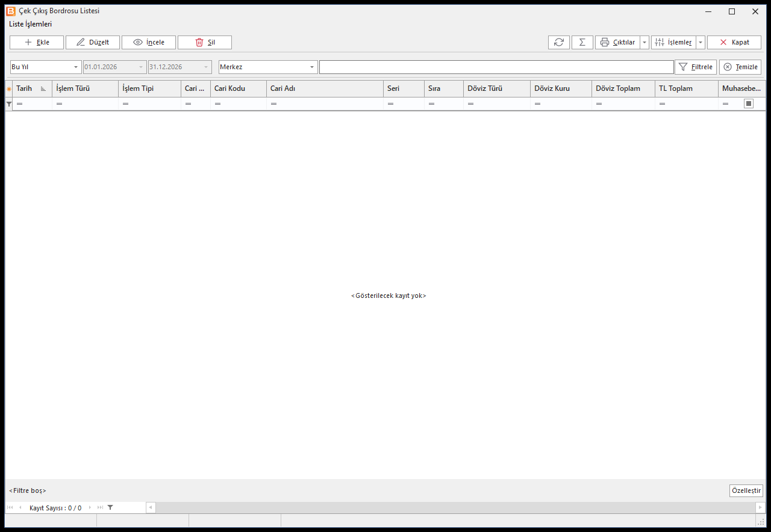Viewport: 771px width, 532px height.
Task: Click the TL Toplam filter equals operator
Action: pos(662,104)
